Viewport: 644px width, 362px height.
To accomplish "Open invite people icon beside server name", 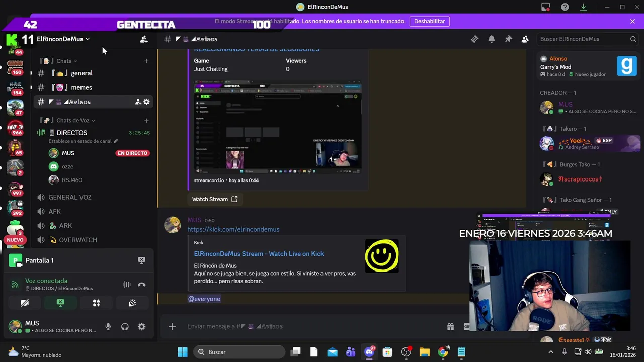I will pos(144,39).
